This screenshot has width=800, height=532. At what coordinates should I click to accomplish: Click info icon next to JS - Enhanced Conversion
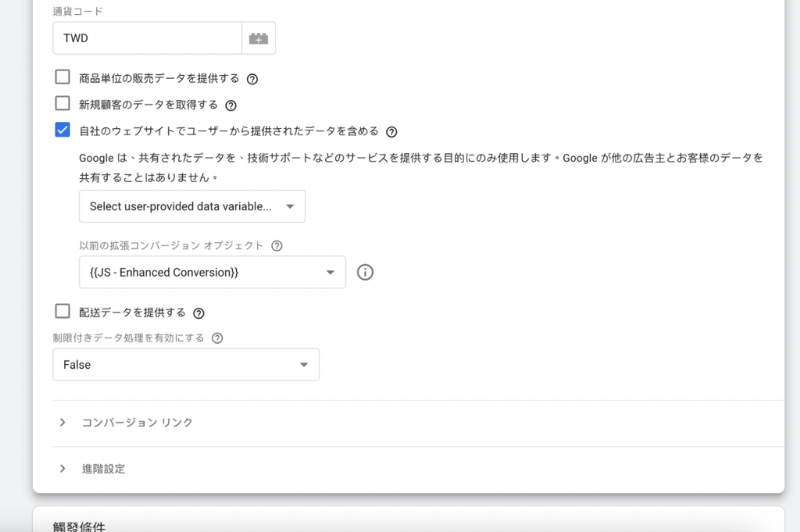pyautogui.click(x=365, y=273)
